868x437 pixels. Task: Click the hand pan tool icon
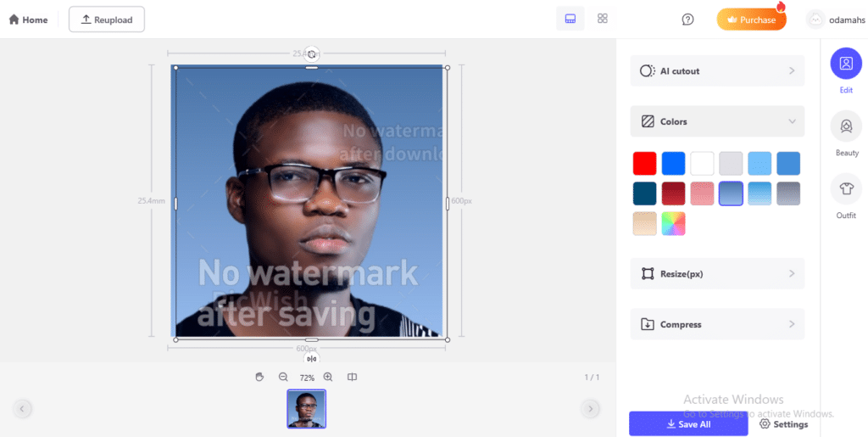(x=259, y=377)
